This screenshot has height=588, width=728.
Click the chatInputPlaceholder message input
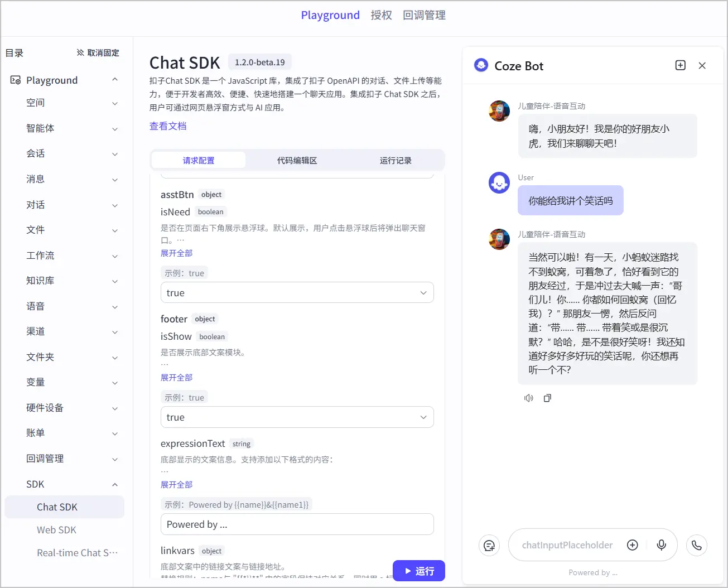567,545
